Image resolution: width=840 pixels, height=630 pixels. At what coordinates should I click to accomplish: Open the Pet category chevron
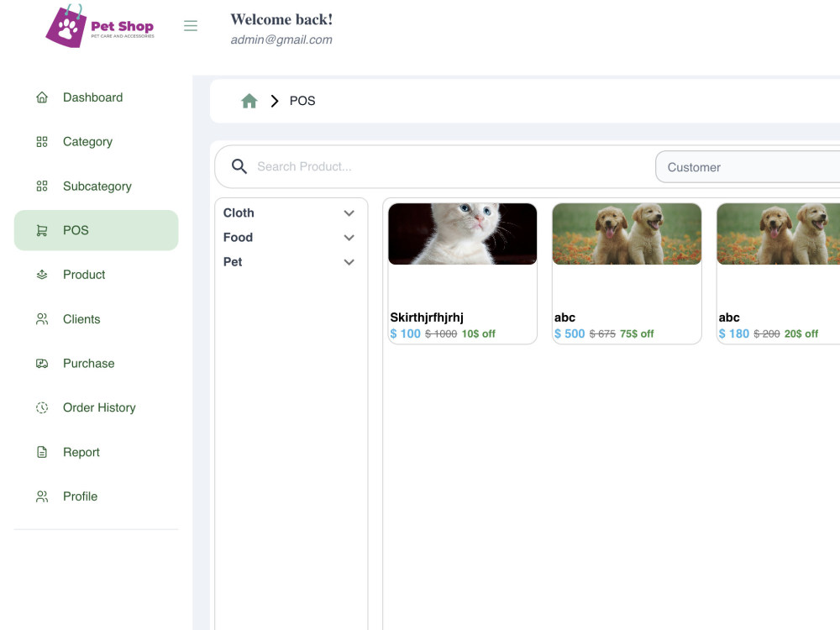[349, 262]
